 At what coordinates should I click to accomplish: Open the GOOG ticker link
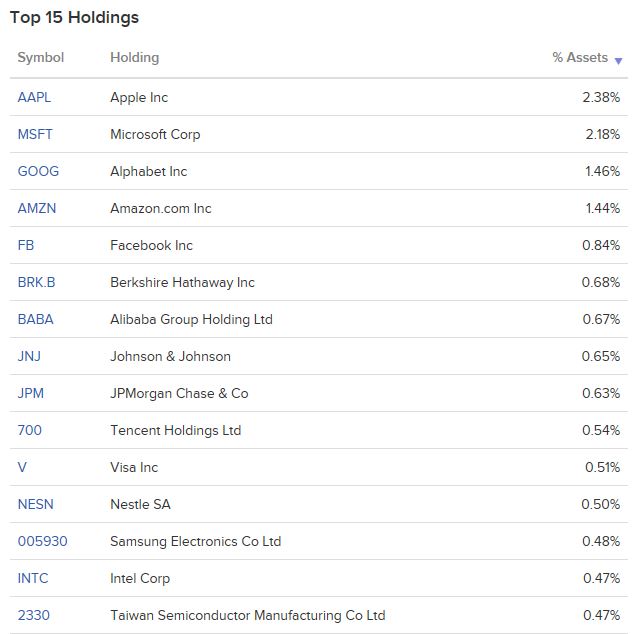pyautogui.click(x=38, y=171)
